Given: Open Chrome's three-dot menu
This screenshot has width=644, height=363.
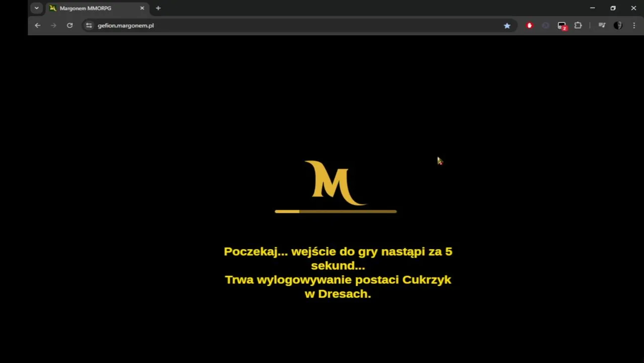Looking at the screenshot, I should [x=634, y=25].
